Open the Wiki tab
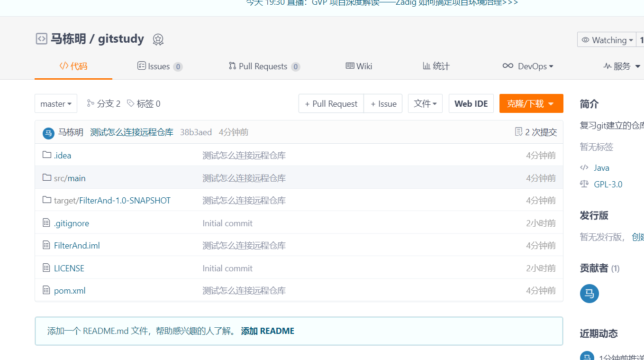This screenshot has height=360, width=644. (x=359, y=66)
